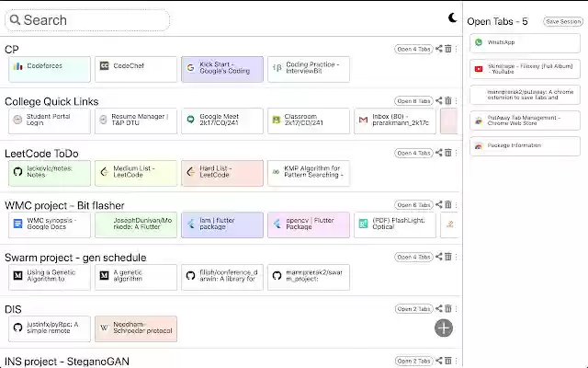Select mannprerak2/putaway open tab
Image resolution: width=588 pixels, height=368 pixels.
coord(525,95)
